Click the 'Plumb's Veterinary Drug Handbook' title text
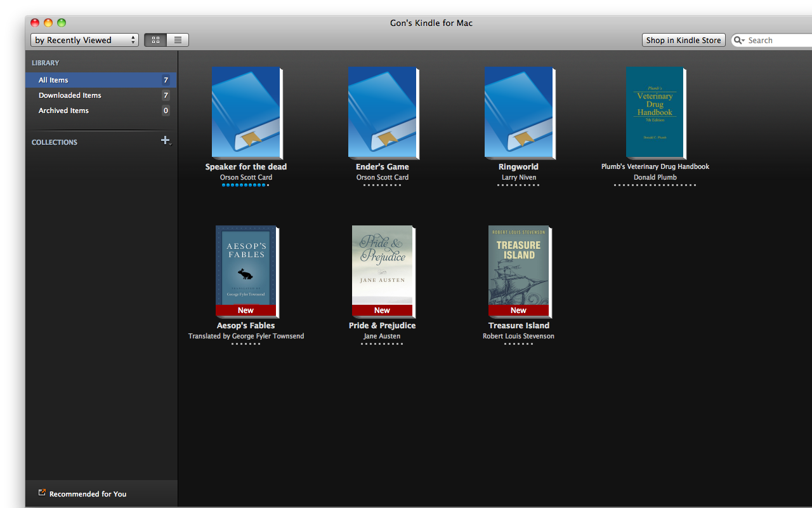Screen dimensions: 812x508 point(655,166)
